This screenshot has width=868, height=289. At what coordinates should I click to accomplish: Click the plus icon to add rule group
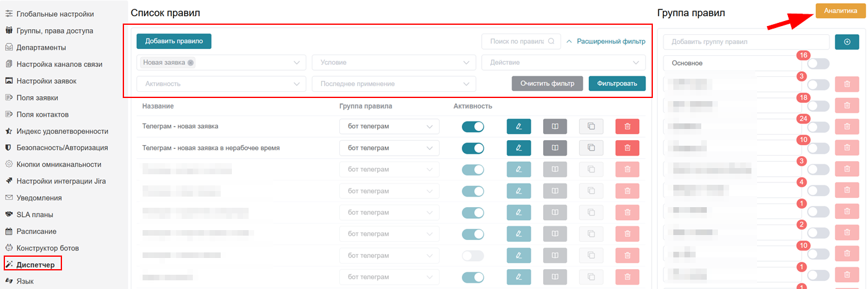(847, 42)
